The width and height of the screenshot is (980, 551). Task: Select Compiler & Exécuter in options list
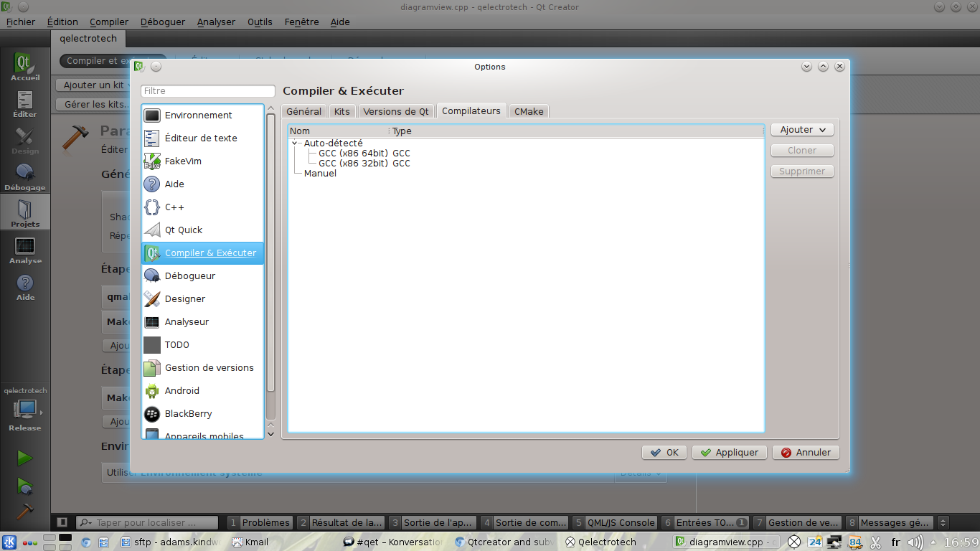[x=203, y=253]
